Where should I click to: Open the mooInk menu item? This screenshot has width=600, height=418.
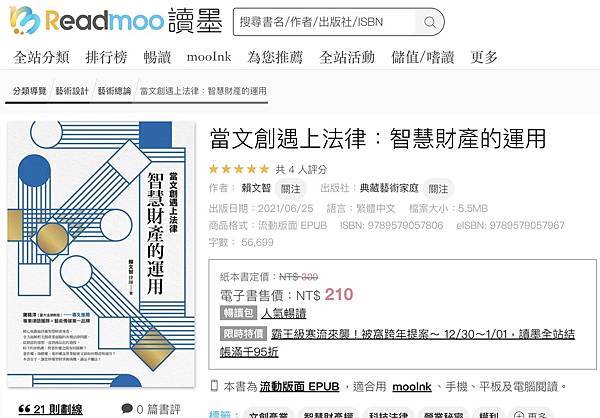(209, 57)
